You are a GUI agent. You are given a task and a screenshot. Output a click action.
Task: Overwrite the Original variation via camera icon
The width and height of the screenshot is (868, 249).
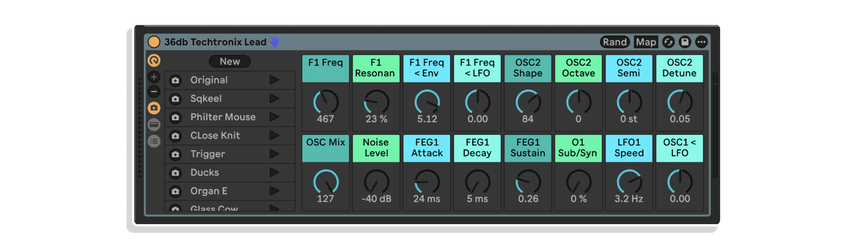point(175,80)
